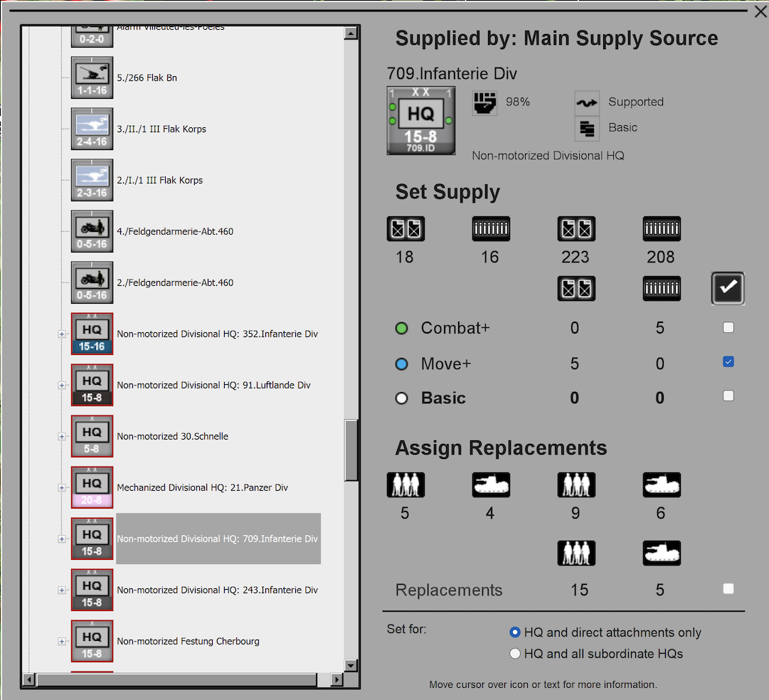Click the white Basic indicator dot

(x=402, y=398)
